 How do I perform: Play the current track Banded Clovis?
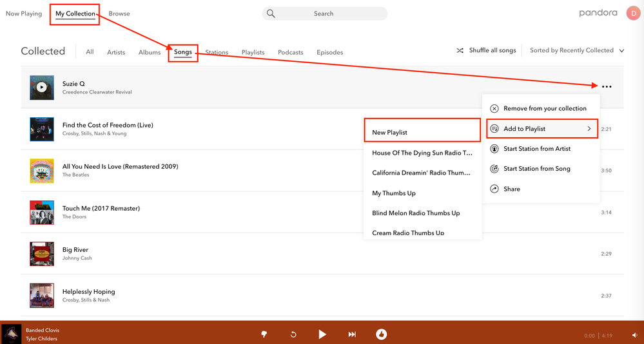coord(322,334)
